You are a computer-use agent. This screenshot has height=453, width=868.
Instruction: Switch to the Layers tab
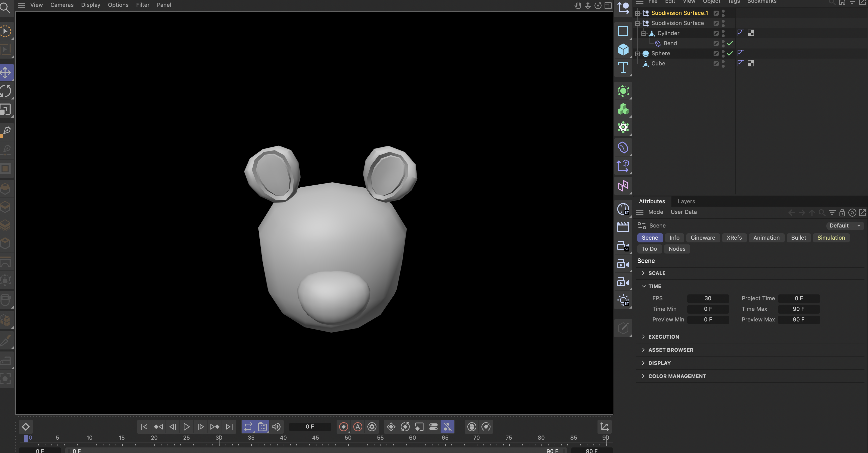[686, 201]
